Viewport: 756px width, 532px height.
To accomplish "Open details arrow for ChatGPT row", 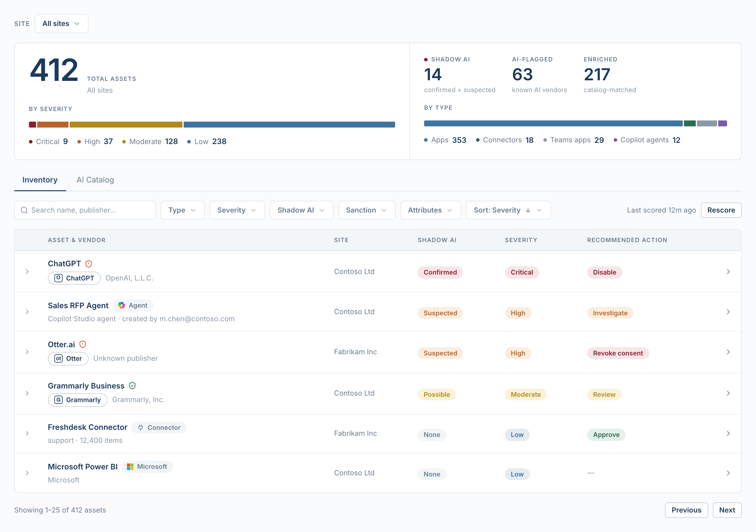I will [728, 272].
